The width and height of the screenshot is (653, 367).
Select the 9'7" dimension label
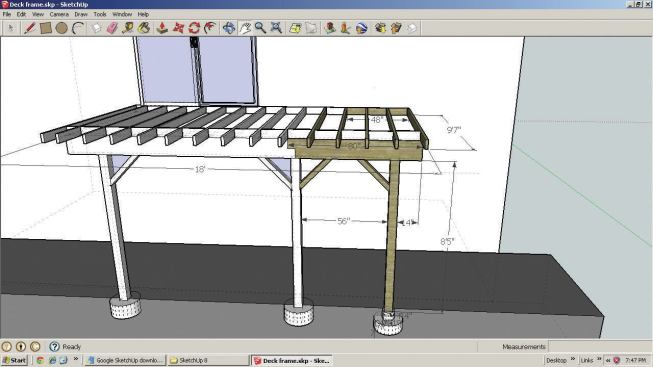(454, 130)
